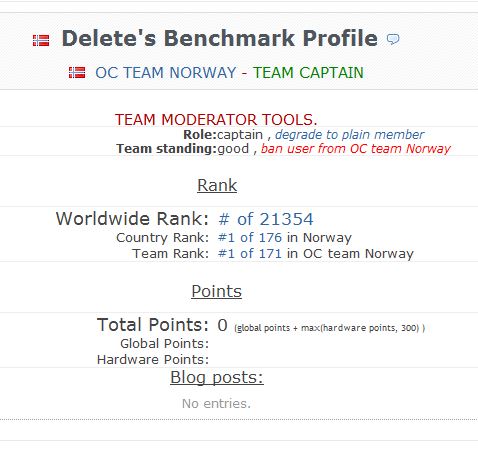Viewport: 478px width, 456px height.
Task: Open worldwide rank '# of 21354' link
Action: coord(266,219)
